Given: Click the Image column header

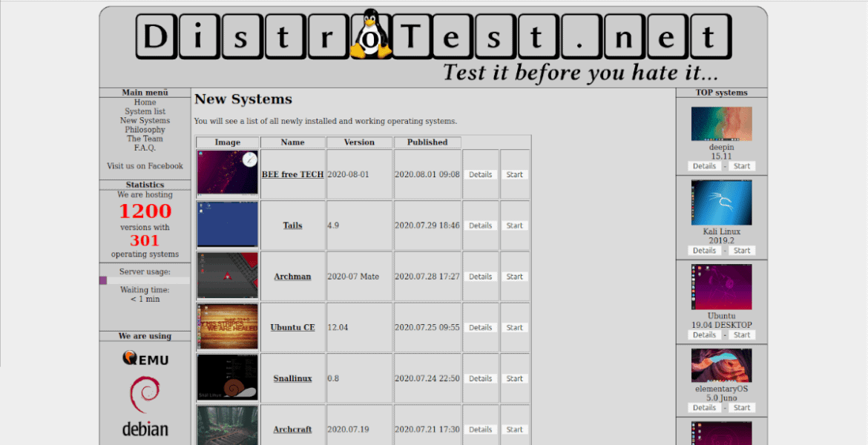Looking at the screenshot, I should [x=228, y=142].
